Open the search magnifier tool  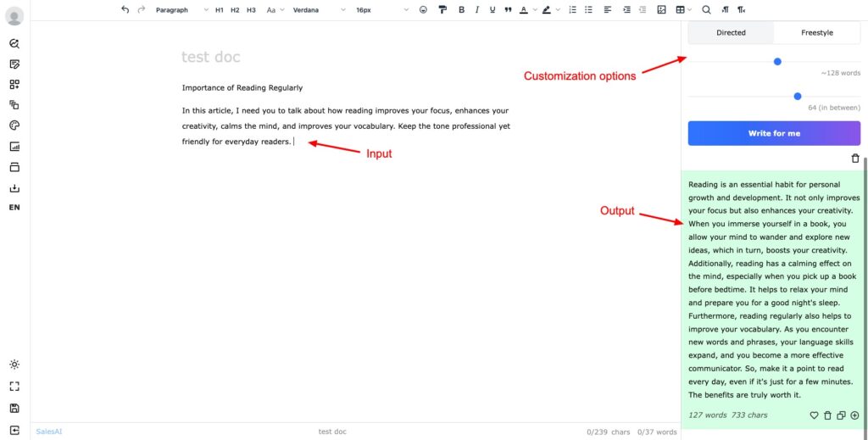coord(706,10)
